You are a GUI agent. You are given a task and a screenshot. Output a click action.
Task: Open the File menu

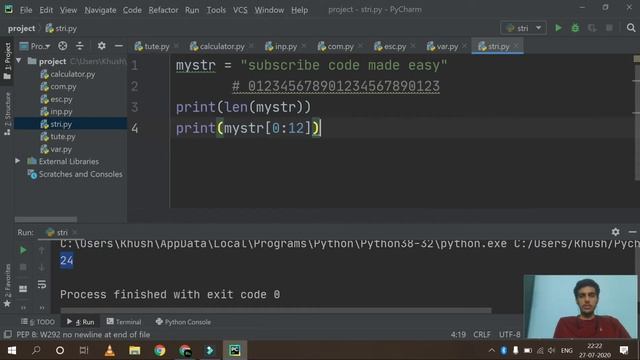(26, 10)
